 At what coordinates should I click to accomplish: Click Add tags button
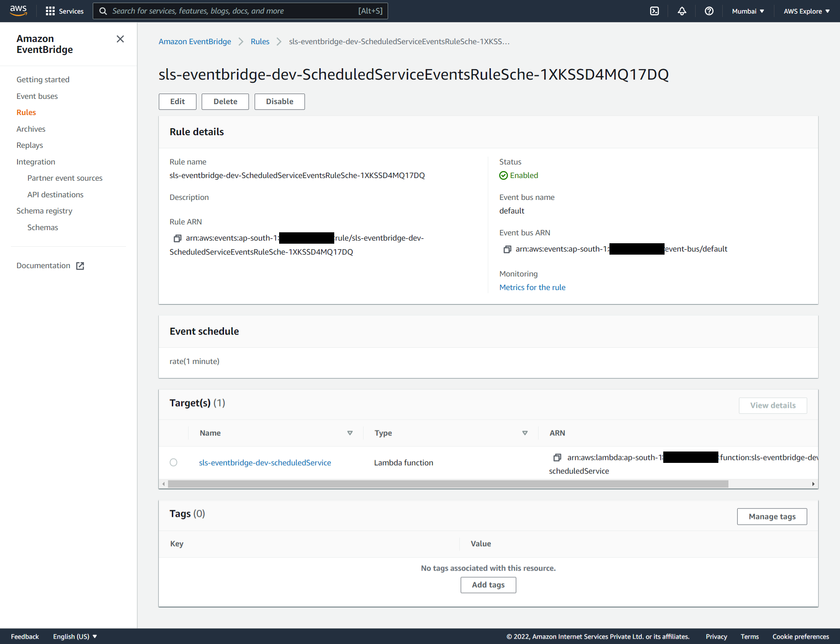tap(488, 585)
